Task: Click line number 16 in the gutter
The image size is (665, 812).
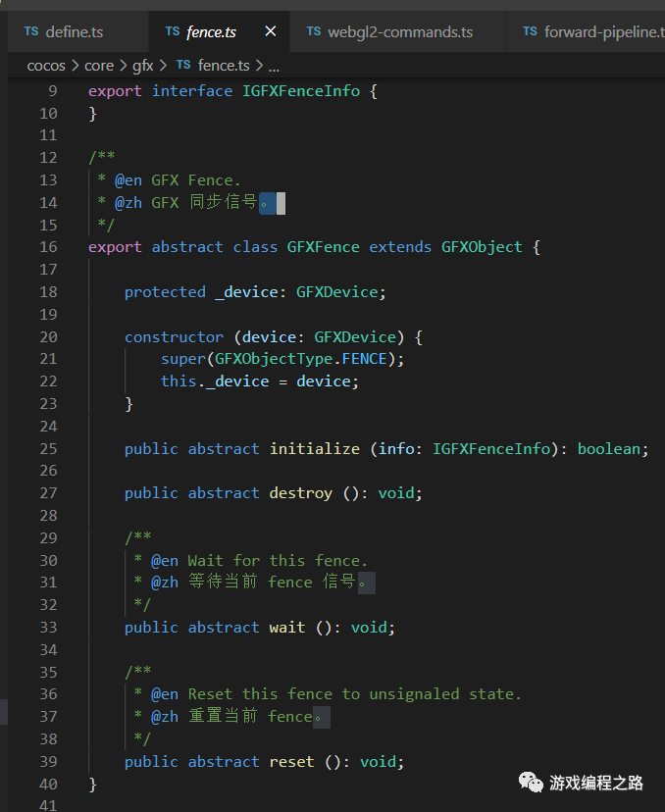Action: coord(48,247)
